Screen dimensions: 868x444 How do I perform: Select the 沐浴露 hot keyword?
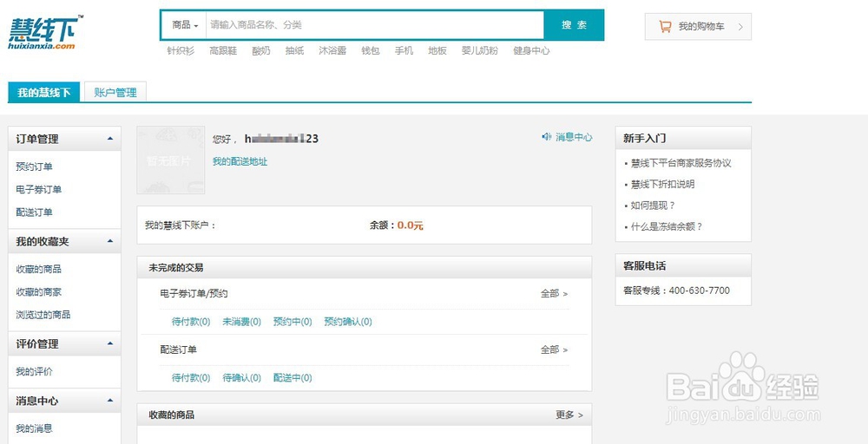click(332, 50)
